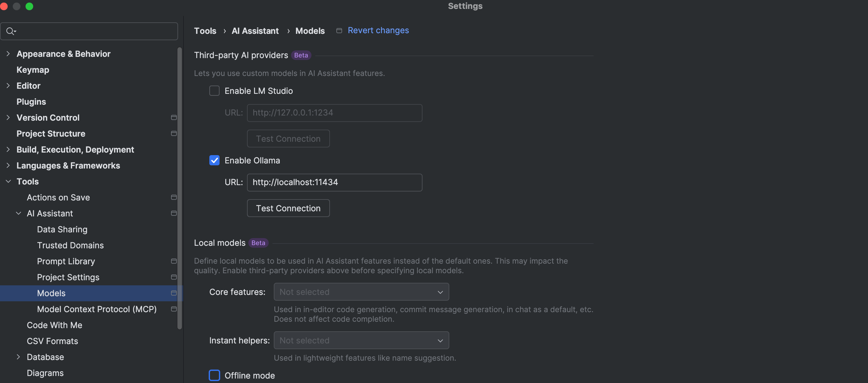Toggle Offline mode checkbox
Viewport: 868px width, 383px height.
click(214, 375)
